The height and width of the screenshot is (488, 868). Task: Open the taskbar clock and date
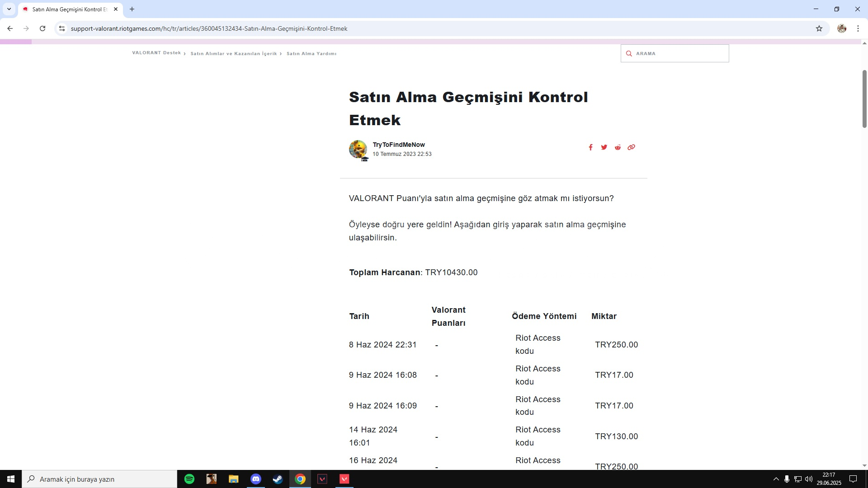[829, 479]
